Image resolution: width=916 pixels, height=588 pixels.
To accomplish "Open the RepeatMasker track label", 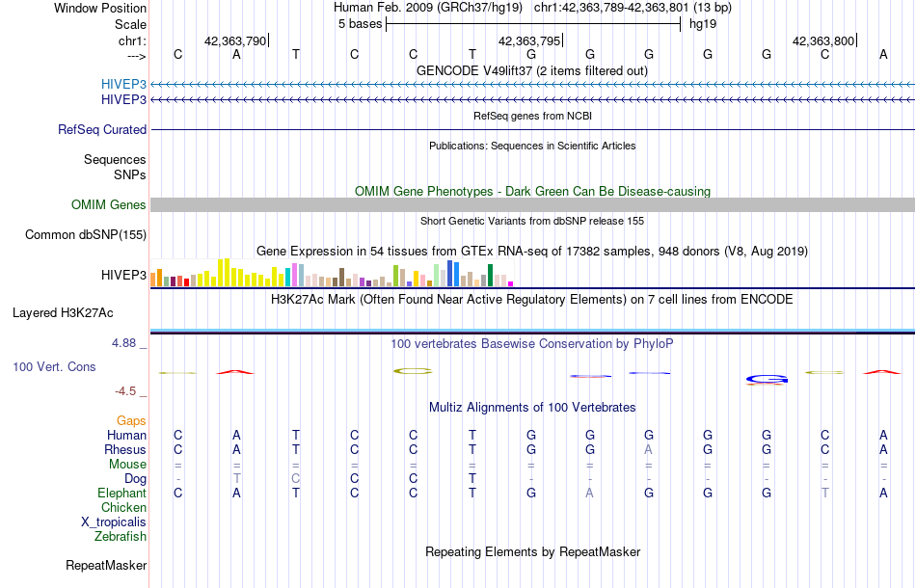I will click(106, 565).
